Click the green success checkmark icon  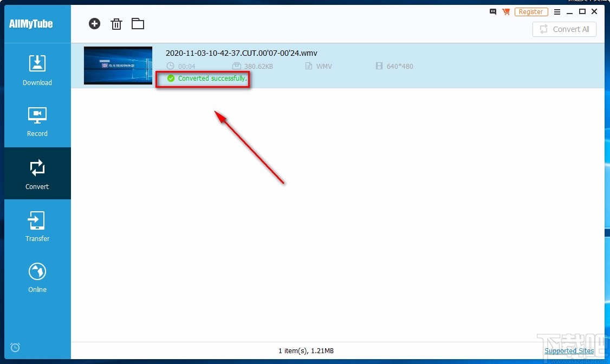171,79
